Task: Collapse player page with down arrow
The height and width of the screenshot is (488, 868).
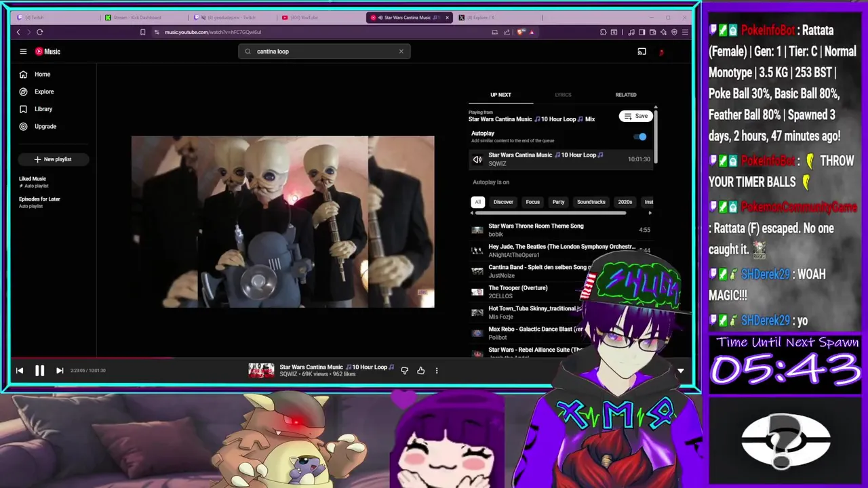Action: pyautogui.click(x=681, y=371)
